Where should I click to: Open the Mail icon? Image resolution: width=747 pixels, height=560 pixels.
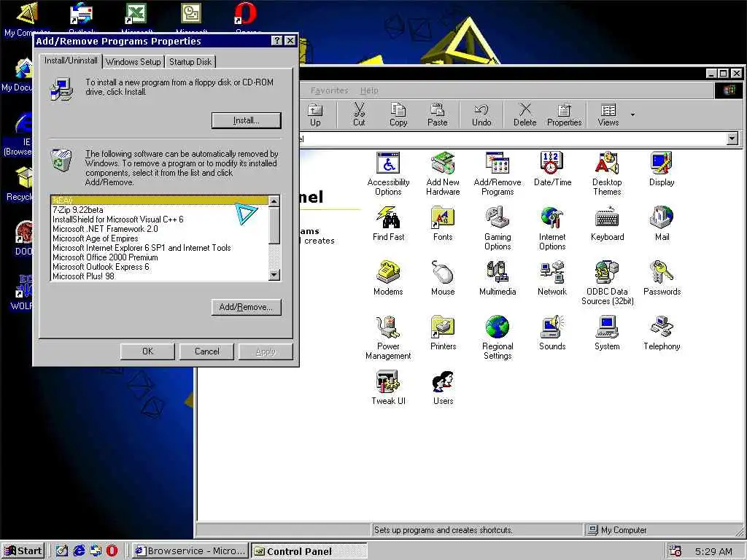click(662, 224)
